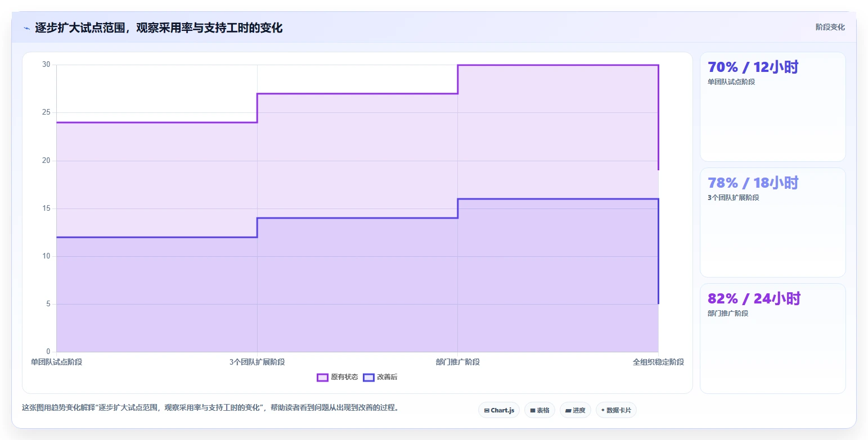Viewport: 868px width, 440px height.
Task: Select the 表格 tag
Action: tap(539, 410)
